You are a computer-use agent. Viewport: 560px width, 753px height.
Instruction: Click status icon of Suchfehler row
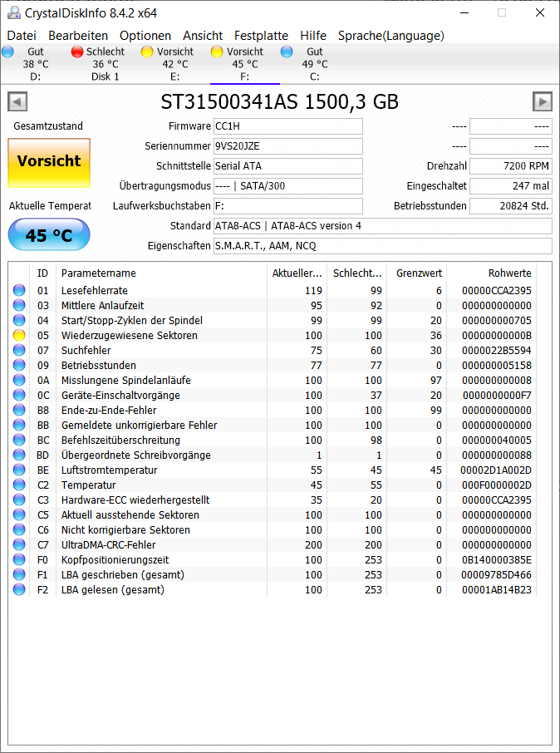coord(19,350)
